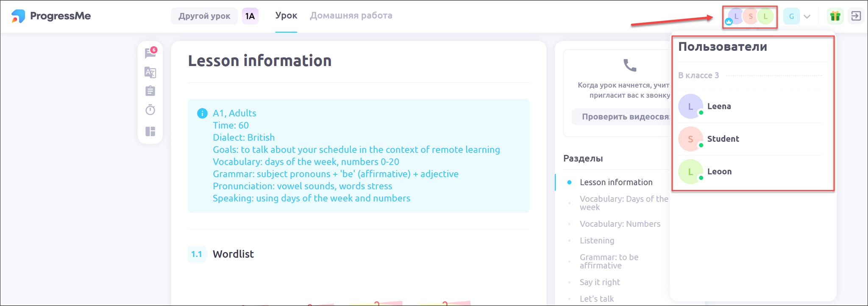This screenshot has height=306, width=868.
Task: Click the ProgressMe logo
Action: (x=51, y=16)
